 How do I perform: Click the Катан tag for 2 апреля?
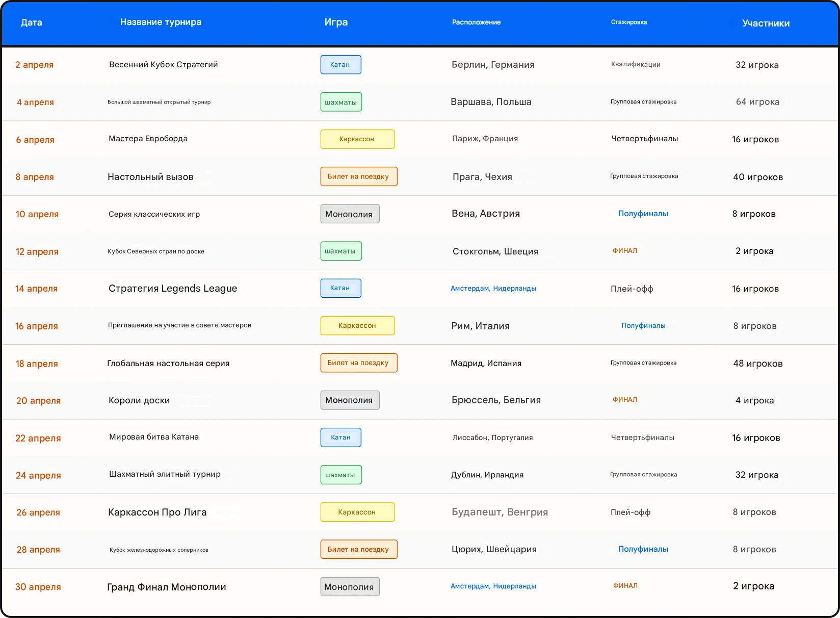pyautogui.click(x=340, y=65)
